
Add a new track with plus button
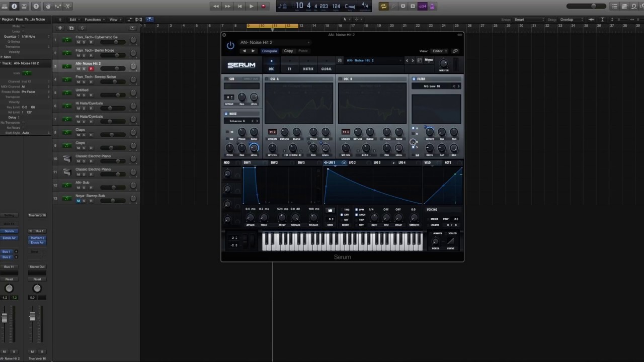60,28
